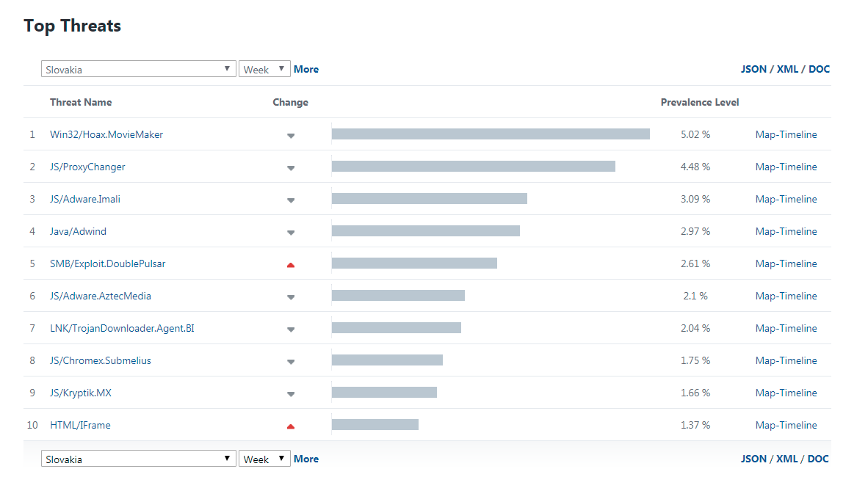Click the 4.48 % prevalence value
The width and height of the screenshot is (868, 502).
(x=695, y=167)
